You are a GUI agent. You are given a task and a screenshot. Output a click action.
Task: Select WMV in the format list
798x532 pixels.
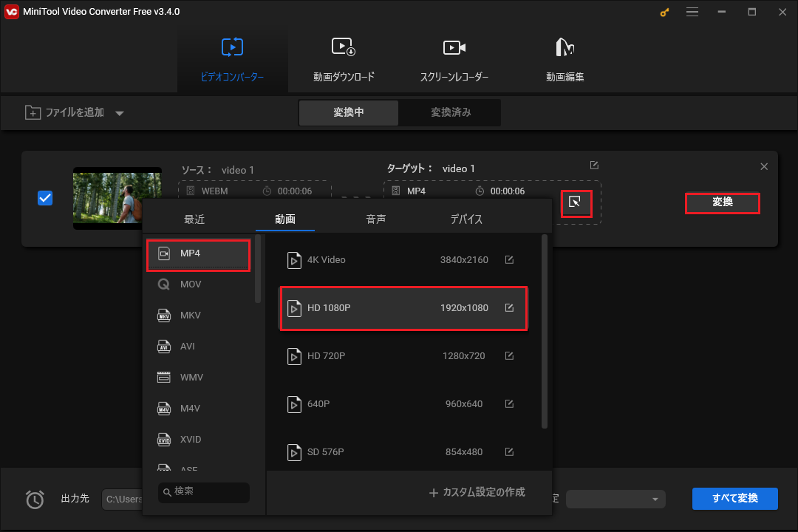(x=199, y=378)
